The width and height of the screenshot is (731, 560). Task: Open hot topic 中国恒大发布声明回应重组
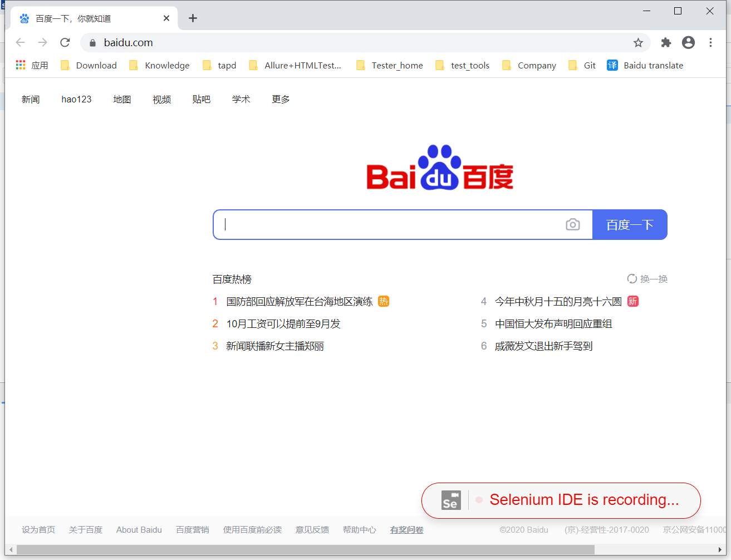click(x=553, y=323)
